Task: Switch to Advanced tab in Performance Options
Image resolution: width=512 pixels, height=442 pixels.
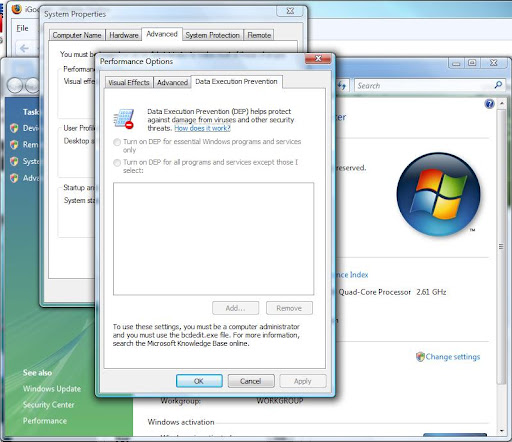Action: pyautogui.click(x=172, y=82)
